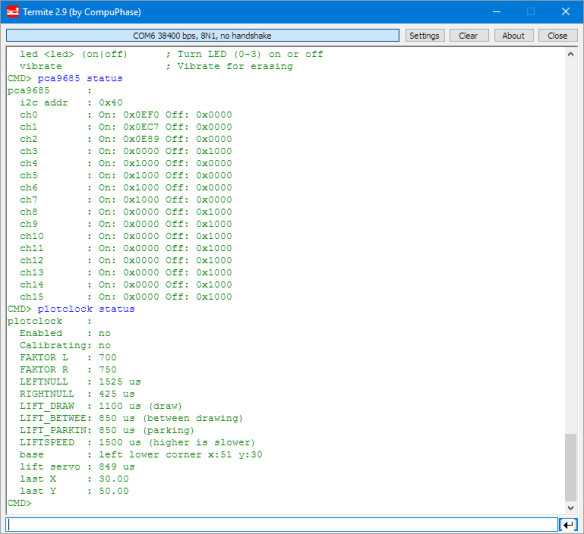
Task: Click the 'last Y : 50.00' line
Action: click(x=74, y=491)
